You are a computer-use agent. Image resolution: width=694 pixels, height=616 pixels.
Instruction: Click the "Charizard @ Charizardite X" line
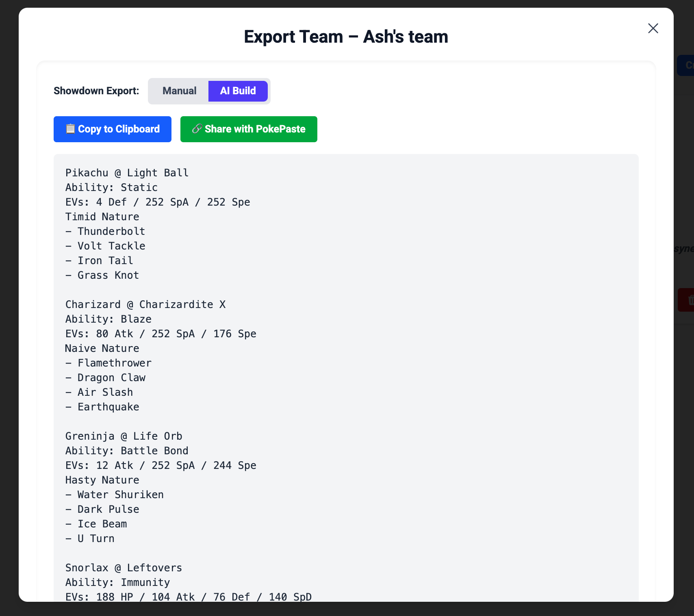tap(145, 305)
